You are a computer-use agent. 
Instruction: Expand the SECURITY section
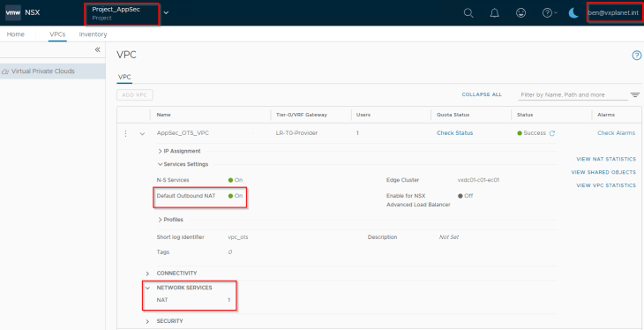click(x=148, y=321)
